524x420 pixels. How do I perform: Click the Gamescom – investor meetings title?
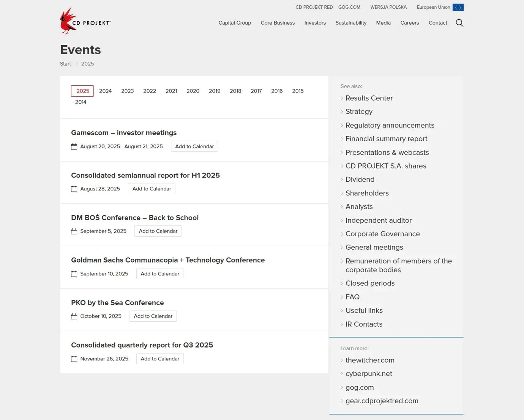pyautogui.click(x=124, y=133)
